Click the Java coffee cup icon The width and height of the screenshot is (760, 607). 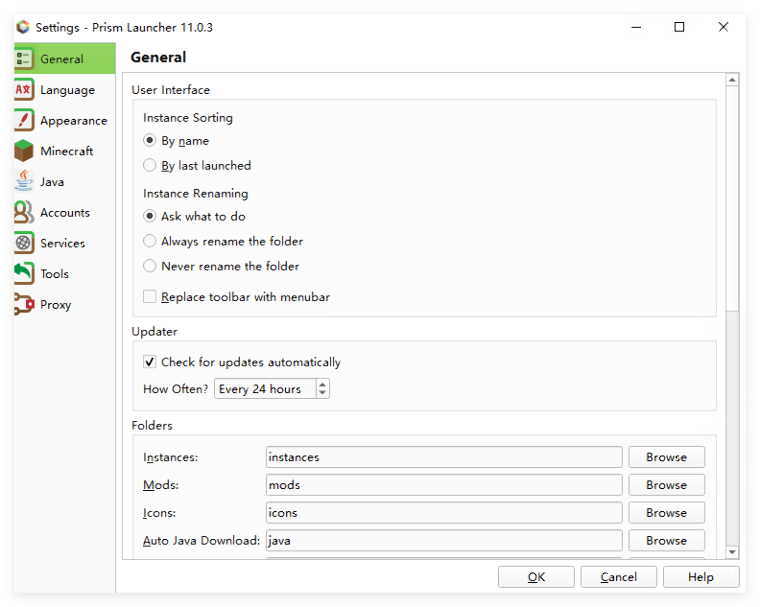point(23,181)
